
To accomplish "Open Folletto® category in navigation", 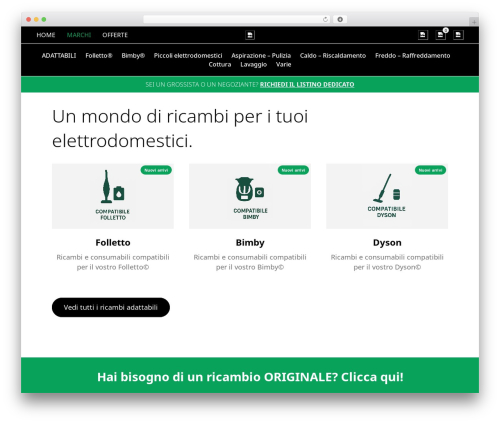I will 99,56.
